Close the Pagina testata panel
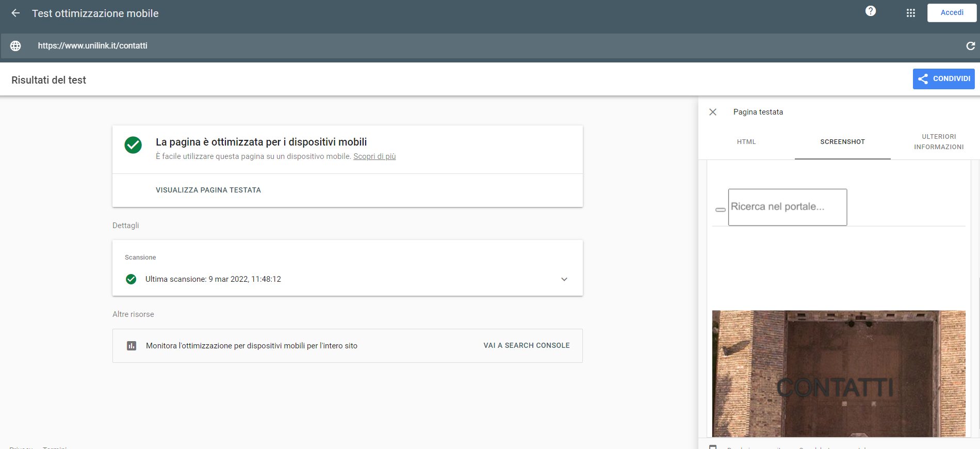Image resolution: width=980 pixels, height=449 pixels. (713, 112)
